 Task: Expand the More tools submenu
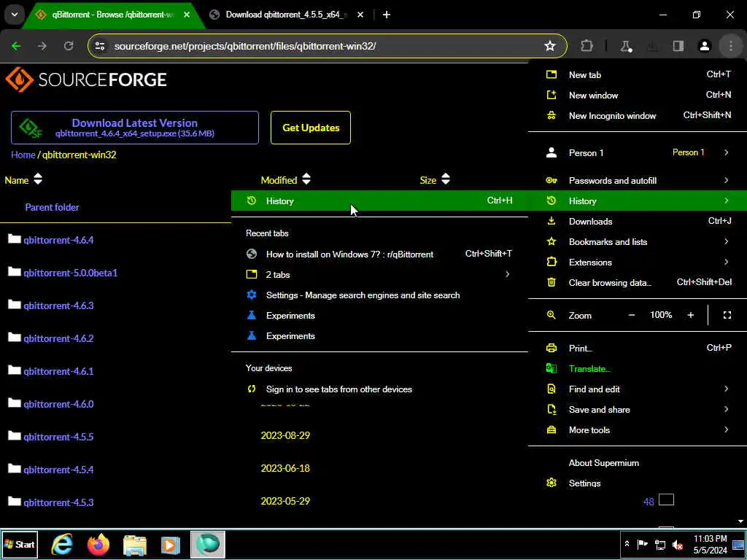click(x=638, y=430)
